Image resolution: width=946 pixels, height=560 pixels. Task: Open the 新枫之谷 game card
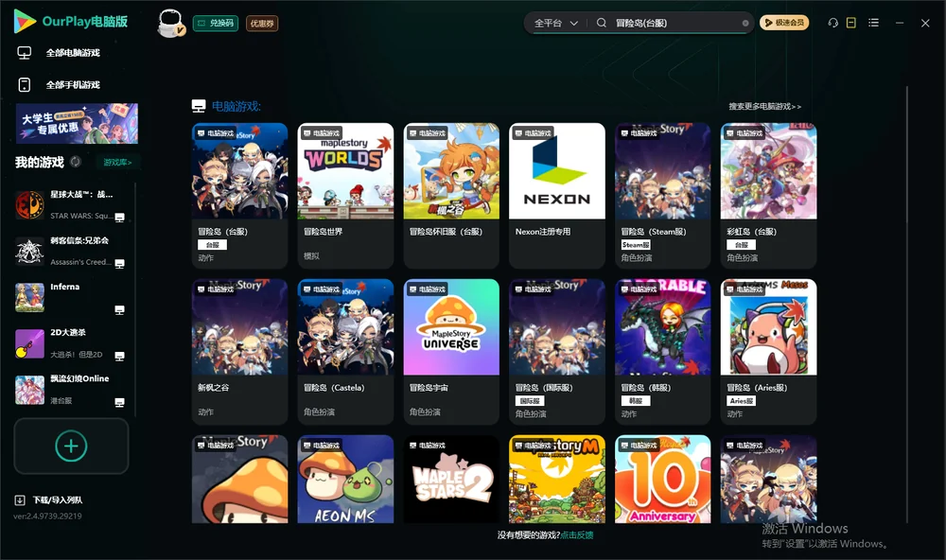click(240, 352)
